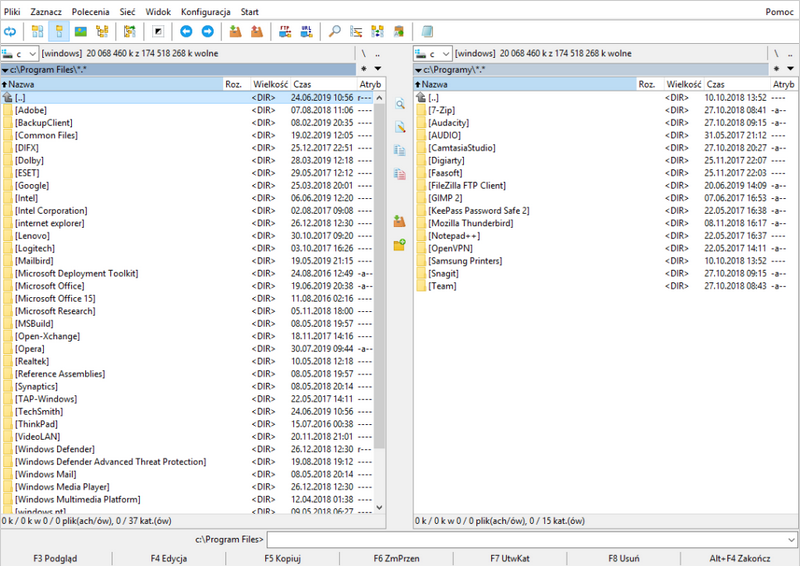Click the F4 Edycja button

click(169, 558)
